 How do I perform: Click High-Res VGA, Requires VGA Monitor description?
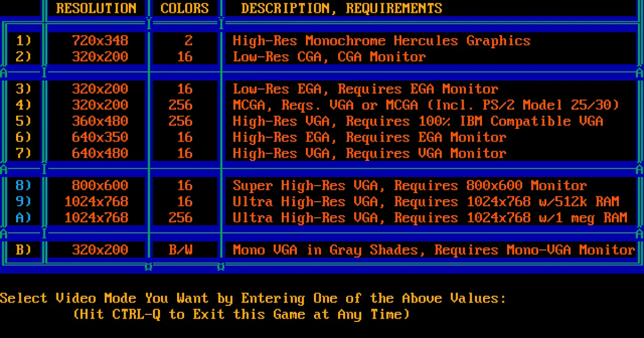coord(370,153)
